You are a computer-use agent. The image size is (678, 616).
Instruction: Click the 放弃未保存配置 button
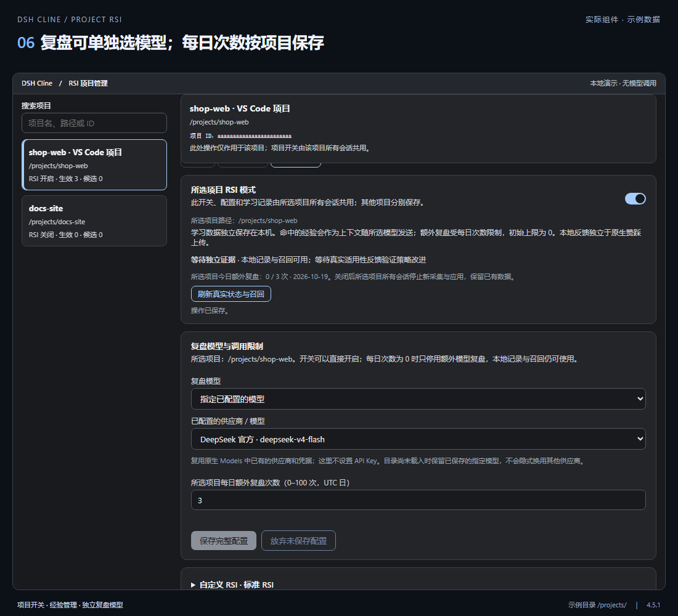pyautogui.click(x=298, y=540)
